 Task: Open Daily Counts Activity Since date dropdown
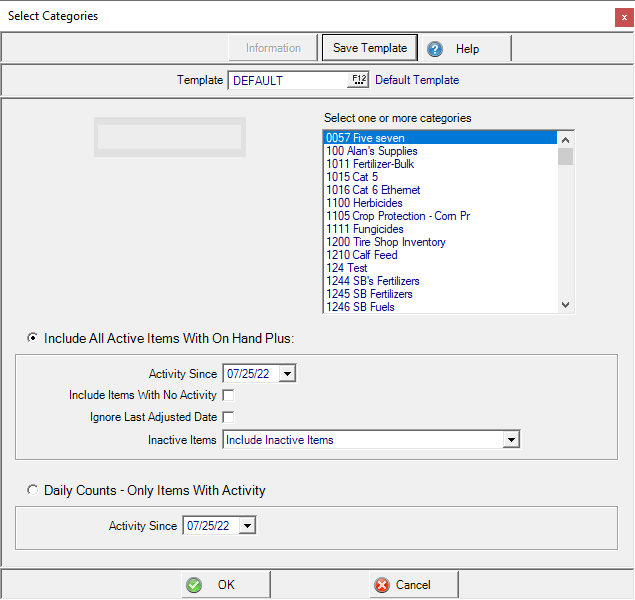click(x=248, y=526)
